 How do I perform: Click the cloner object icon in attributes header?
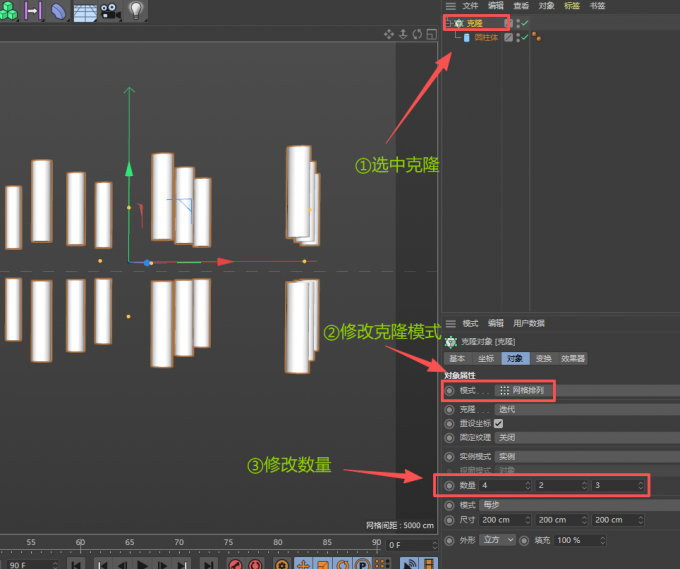tap(451, 342)
